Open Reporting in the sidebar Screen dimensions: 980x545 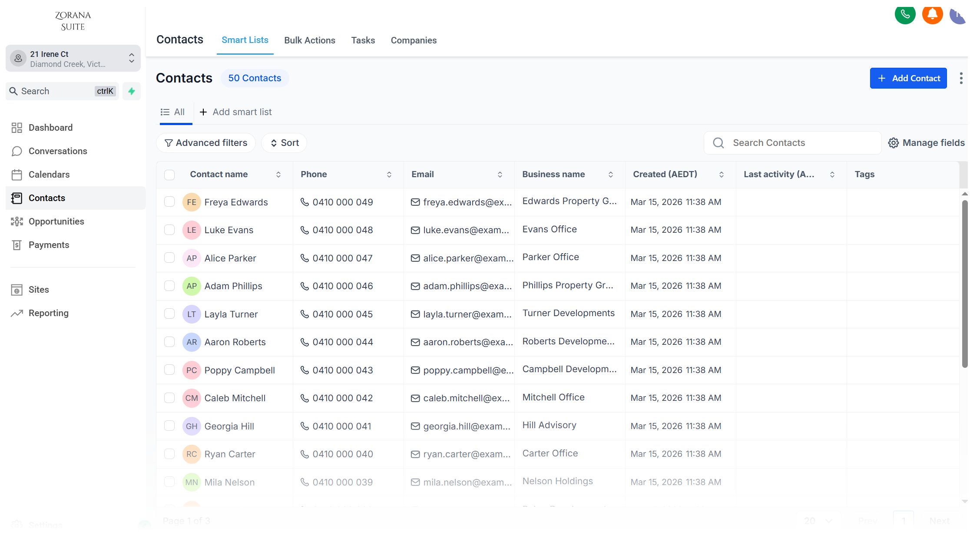click(48, 313)
